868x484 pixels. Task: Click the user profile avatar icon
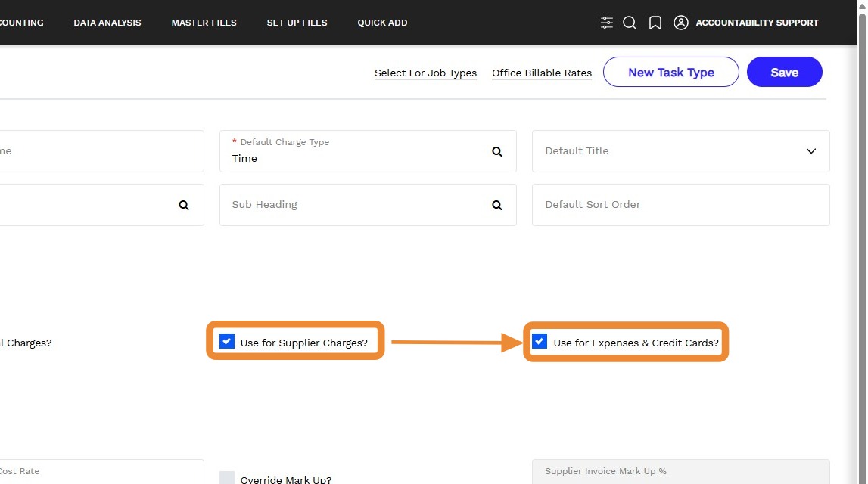point(681,23)
